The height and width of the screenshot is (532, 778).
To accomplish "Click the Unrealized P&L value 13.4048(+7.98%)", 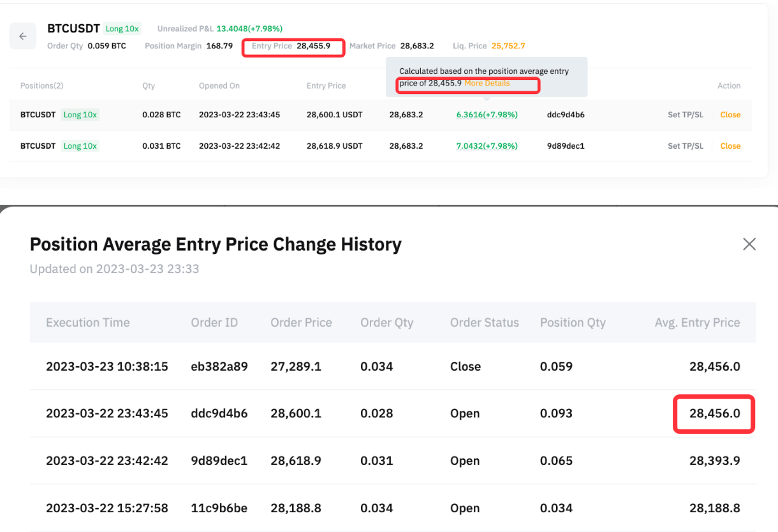I will [249, 29].
